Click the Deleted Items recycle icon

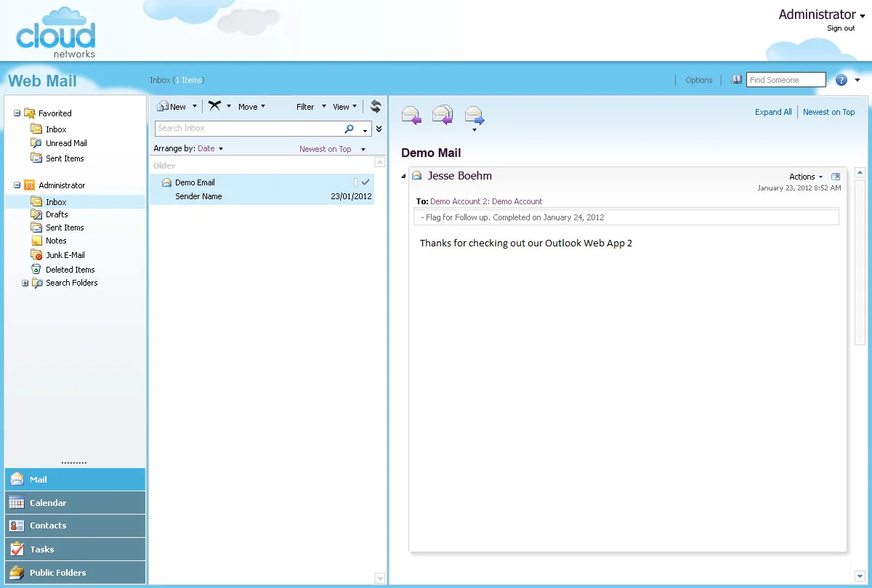(36, 269)
